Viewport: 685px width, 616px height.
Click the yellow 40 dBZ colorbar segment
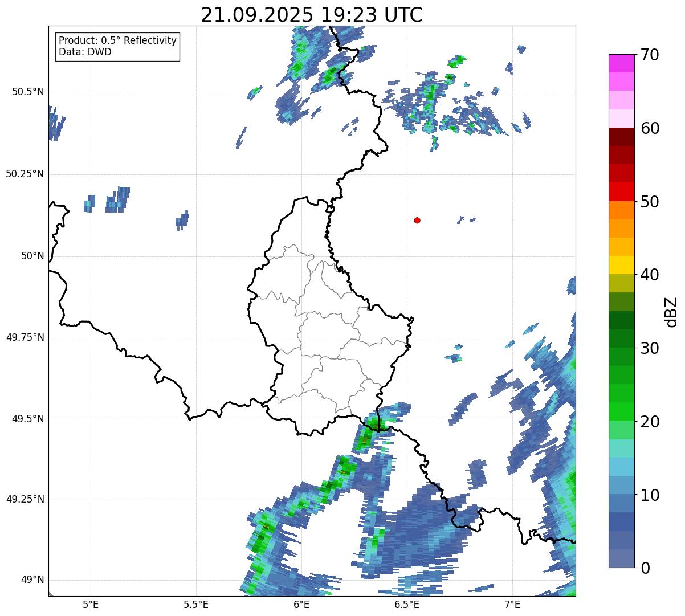(x=621, y=266)
